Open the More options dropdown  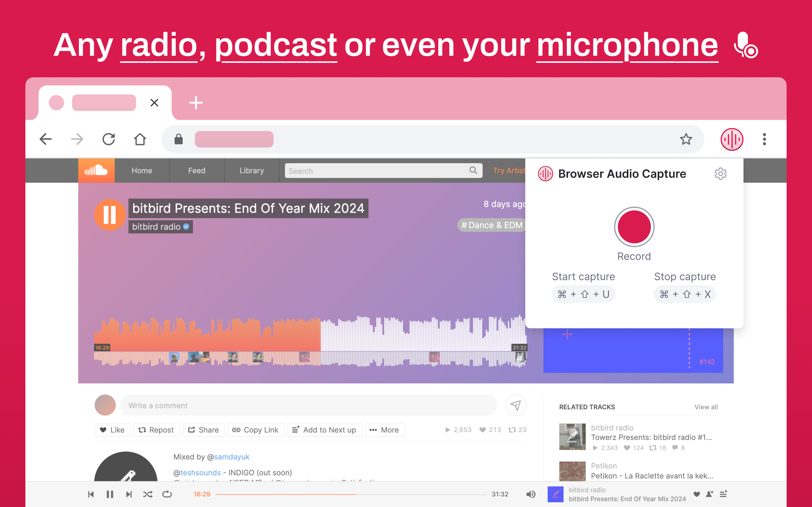click(x=385, y=430)
